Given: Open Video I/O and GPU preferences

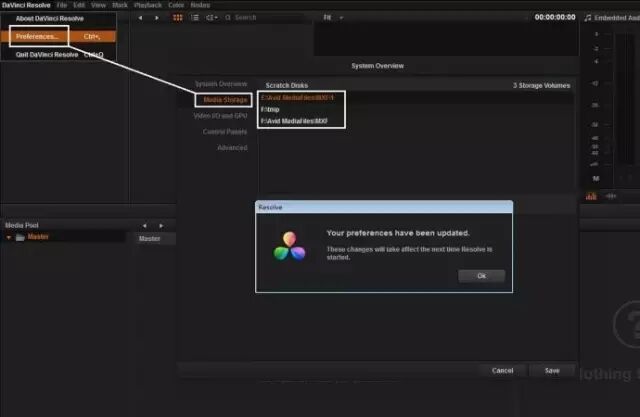Looking at the screenshot, I should pyautogui.click(x=220, y=116).
